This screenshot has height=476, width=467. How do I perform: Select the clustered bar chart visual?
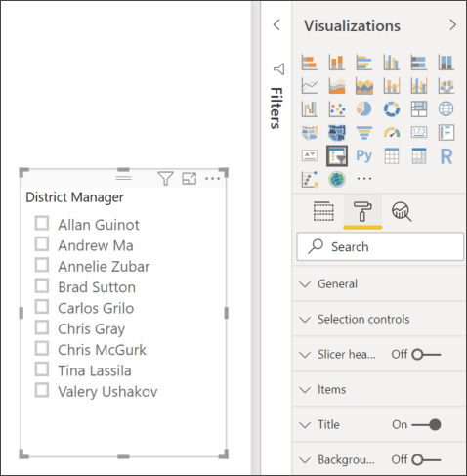coord(364,63)
